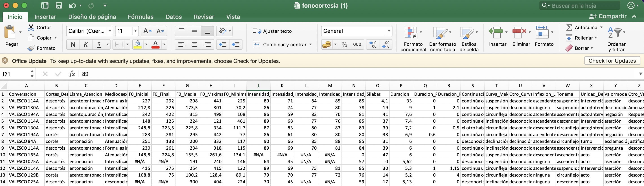
Task: Apply the red font color swatch
Action: 156,44
